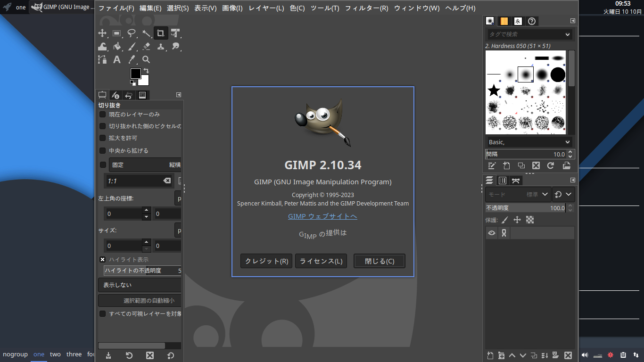Select the Clone stamp tool
Viewport: 644px width, 362px height.
161,46
